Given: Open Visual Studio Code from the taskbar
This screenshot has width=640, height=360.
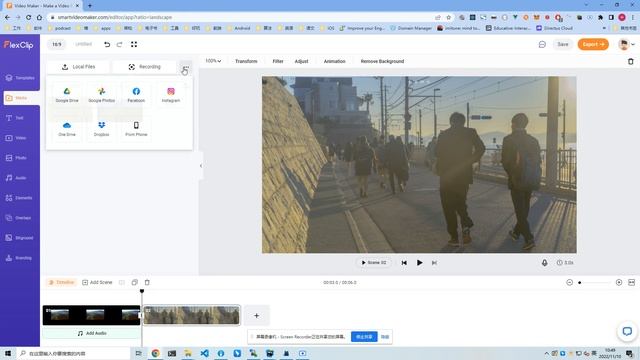Looking at the screenshot, I should click(204, 353).
